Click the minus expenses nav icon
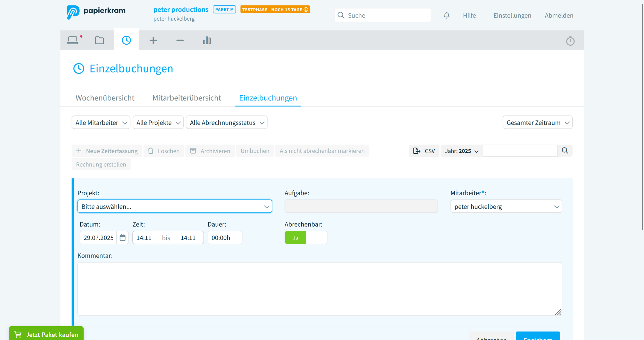 pyautogui.click(x=180, y=40)
